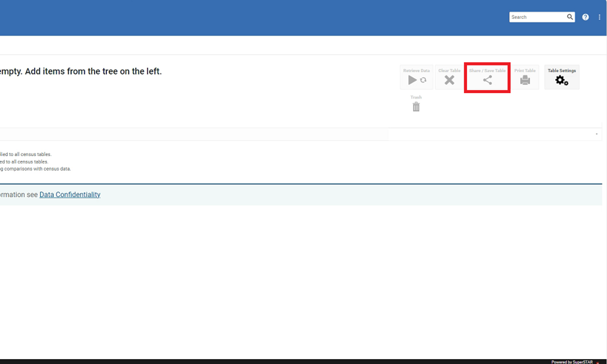The image size is (607, 364).
Task: Click the X icon to clear the table
Action: pos(449,80)
